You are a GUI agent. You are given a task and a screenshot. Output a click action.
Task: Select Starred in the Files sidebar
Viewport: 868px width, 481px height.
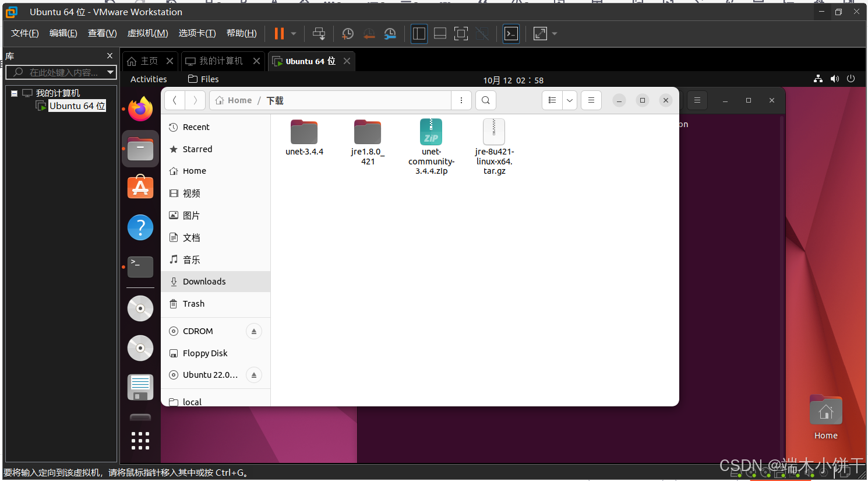tap(216, 149)
